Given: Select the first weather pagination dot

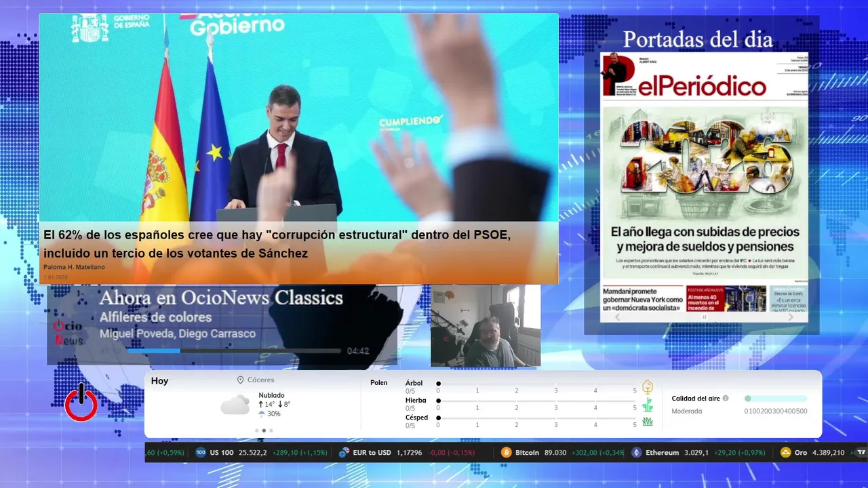Looking at the screenshot, I should point(256,430).
